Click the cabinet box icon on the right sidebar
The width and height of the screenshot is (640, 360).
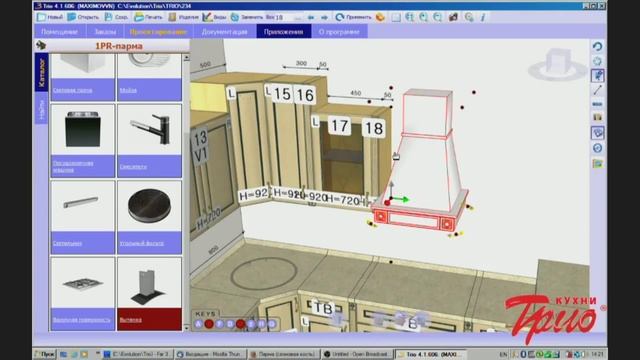pyautogui.click(x=598, y=118)
